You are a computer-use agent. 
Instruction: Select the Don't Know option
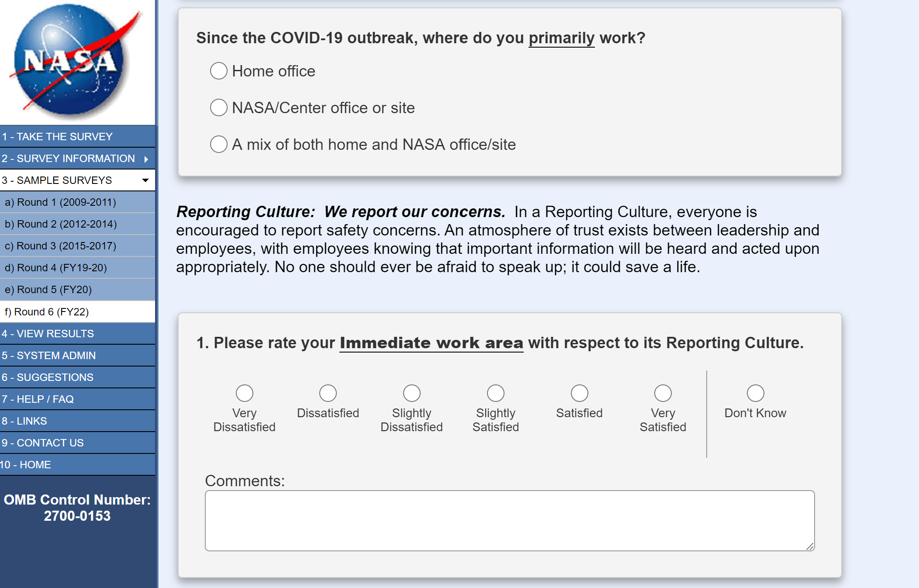(x=756, y=393)
